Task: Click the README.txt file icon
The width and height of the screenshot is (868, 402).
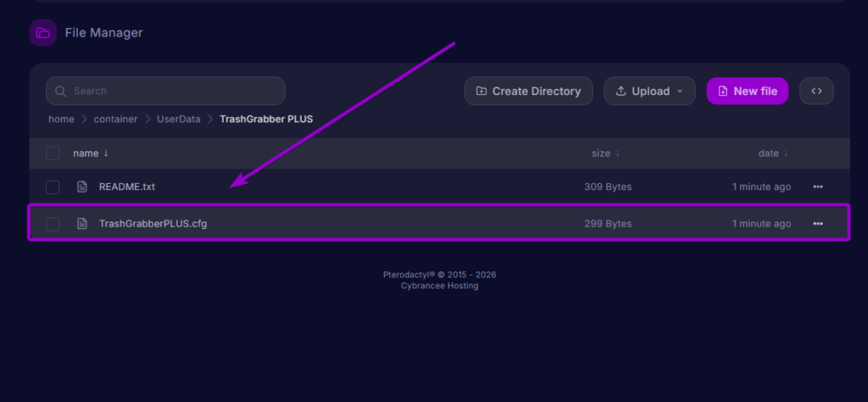Action: (x=82, y=187)
